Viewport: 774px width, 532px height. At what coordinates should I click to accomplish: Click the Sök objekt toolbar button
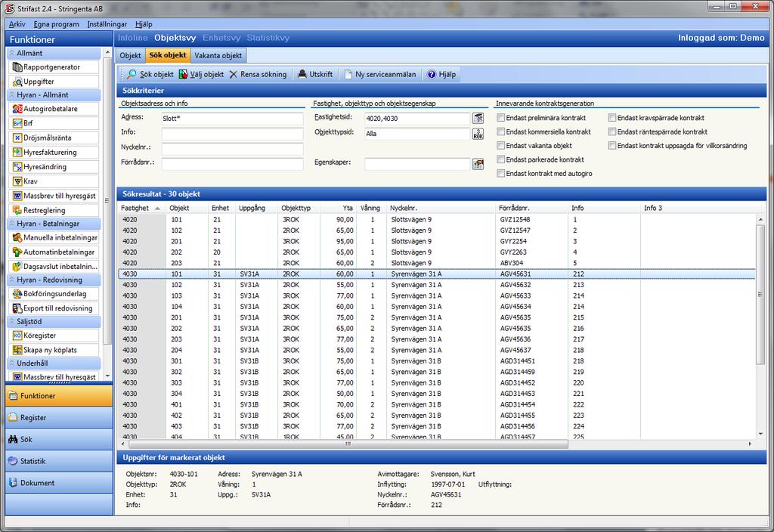click(150, 75)
